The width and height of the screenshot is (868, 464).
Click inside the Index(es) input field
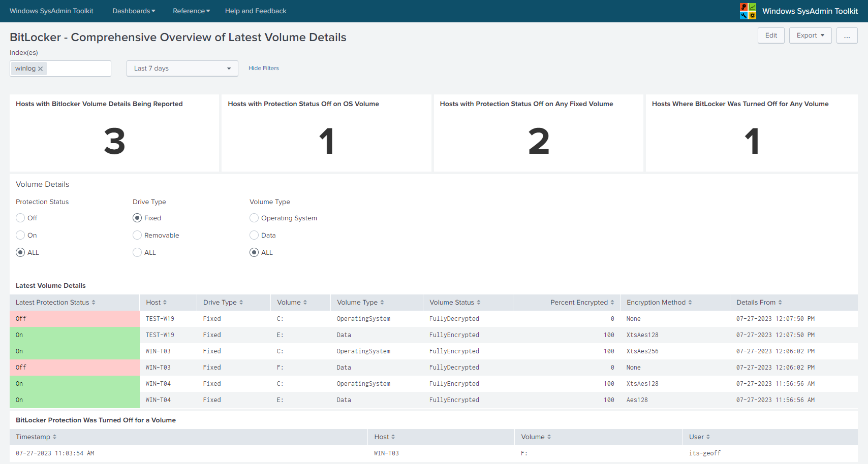point(79,69)
